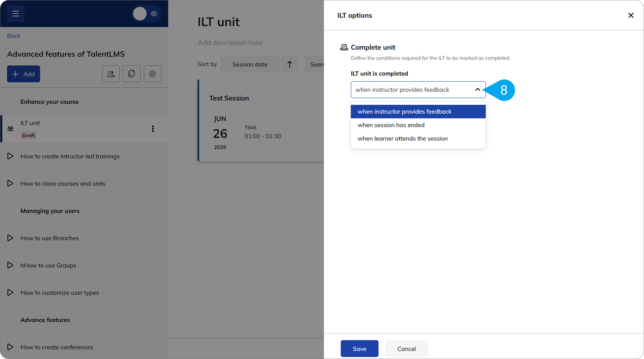Open the Session date sort dropdown
Image resolution: width=644 pixels, height=359 pixels.
(250, 64)
